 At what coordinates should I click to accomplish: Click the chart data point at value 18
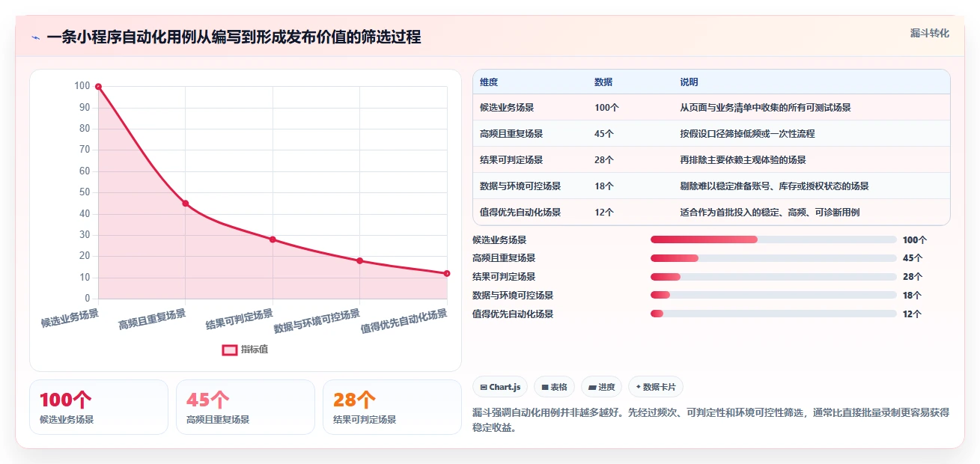click(x=360, y=260)
